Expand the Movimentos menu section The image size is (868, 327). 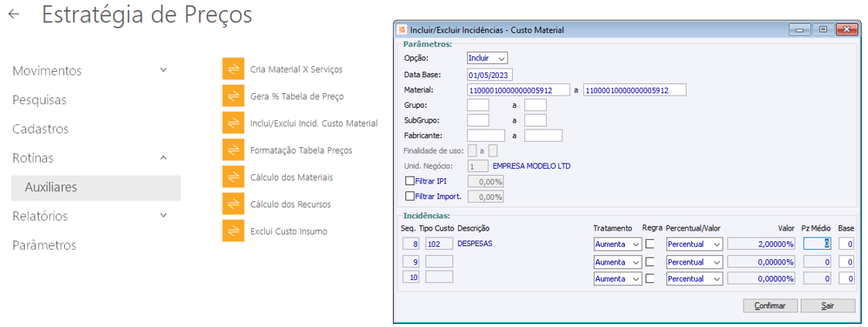(x=163, y=70)
